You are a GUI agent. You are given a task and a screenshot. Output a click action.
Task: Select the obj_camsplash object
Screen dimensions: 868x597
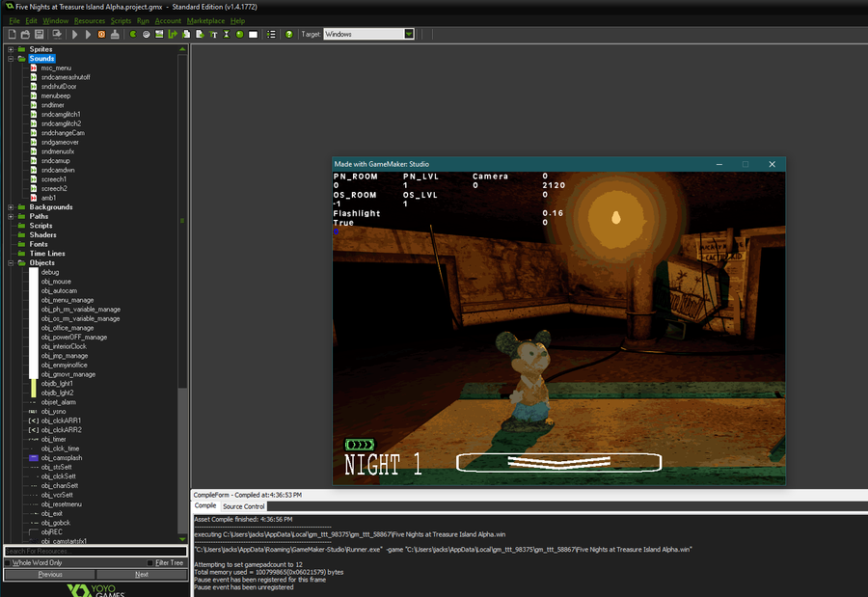coord(62,458)
